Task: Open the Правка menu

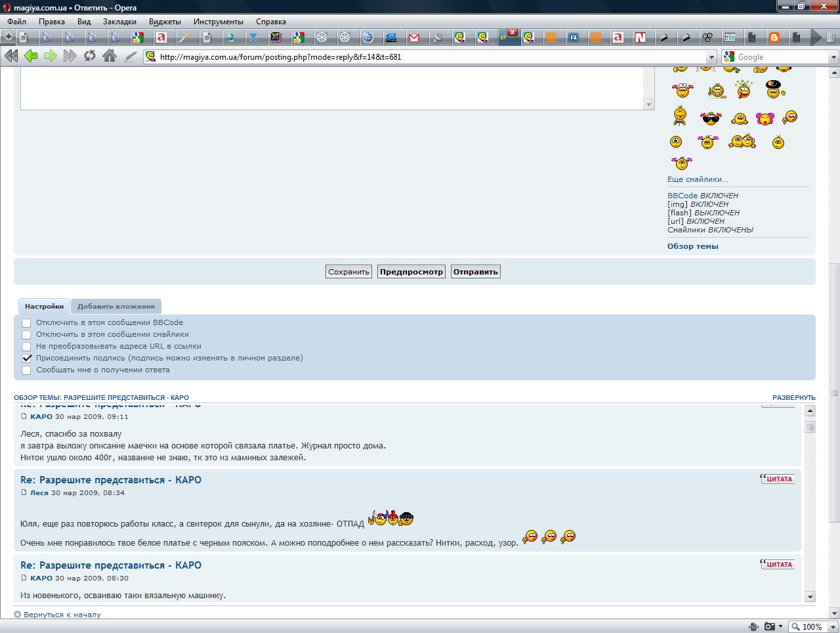Action: (52, 22)
